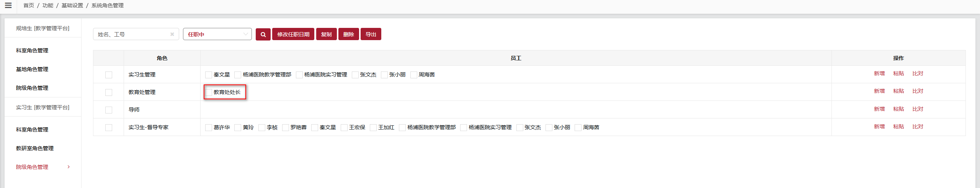Tick the 教育处处长 employee checkbox
This screenshot has width=980, height=188.
pos(209,92)
